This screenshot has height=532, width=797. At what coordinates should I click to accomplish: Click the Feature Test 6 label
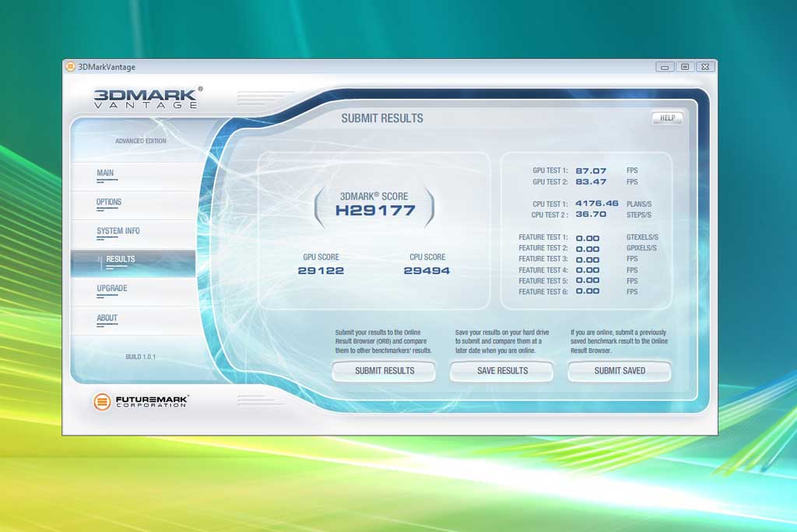(542, 292)
